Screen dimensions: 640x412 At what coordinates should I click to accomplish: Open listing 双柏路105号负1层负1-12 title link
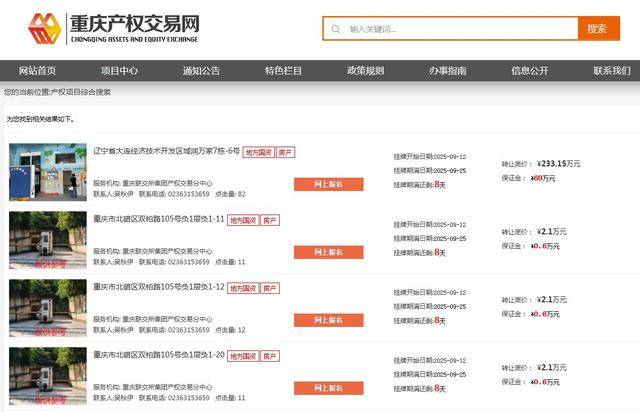(x=158, y=287)
